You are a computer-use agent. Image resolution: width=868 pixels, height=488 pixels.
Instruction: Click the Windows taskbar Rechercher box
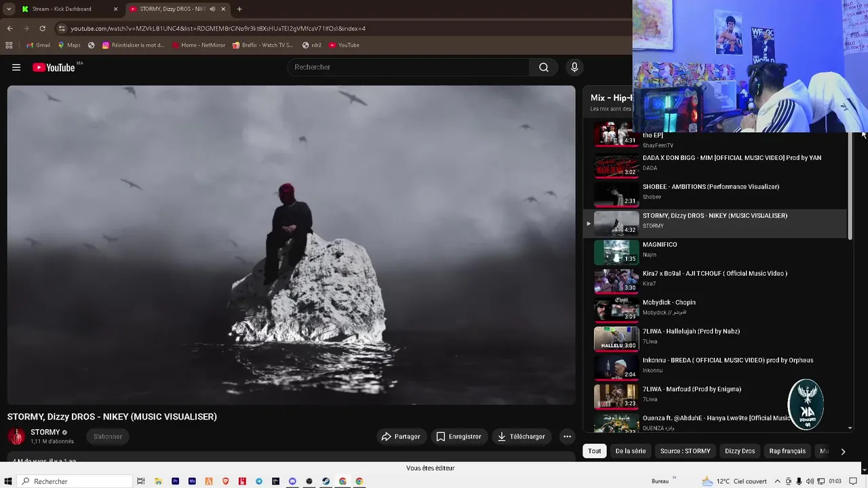coord(73,481)
